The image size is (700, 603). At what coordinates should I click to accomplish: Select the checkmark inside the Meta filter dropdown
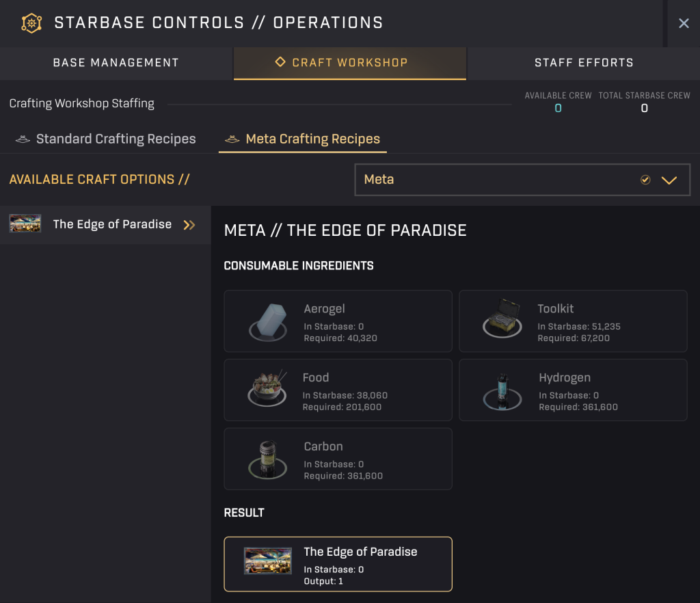pos(645,179)
